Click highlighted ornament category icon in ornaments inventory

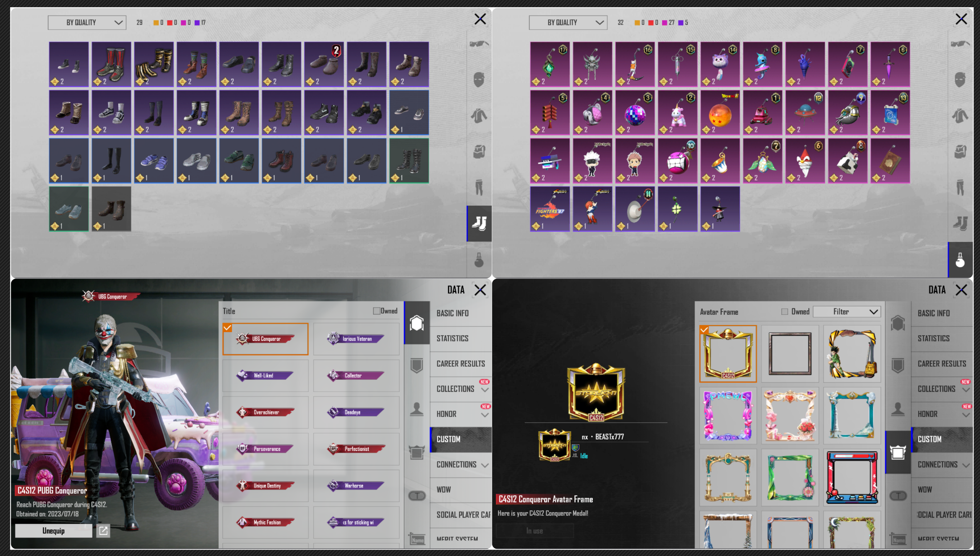pos(961,260)
